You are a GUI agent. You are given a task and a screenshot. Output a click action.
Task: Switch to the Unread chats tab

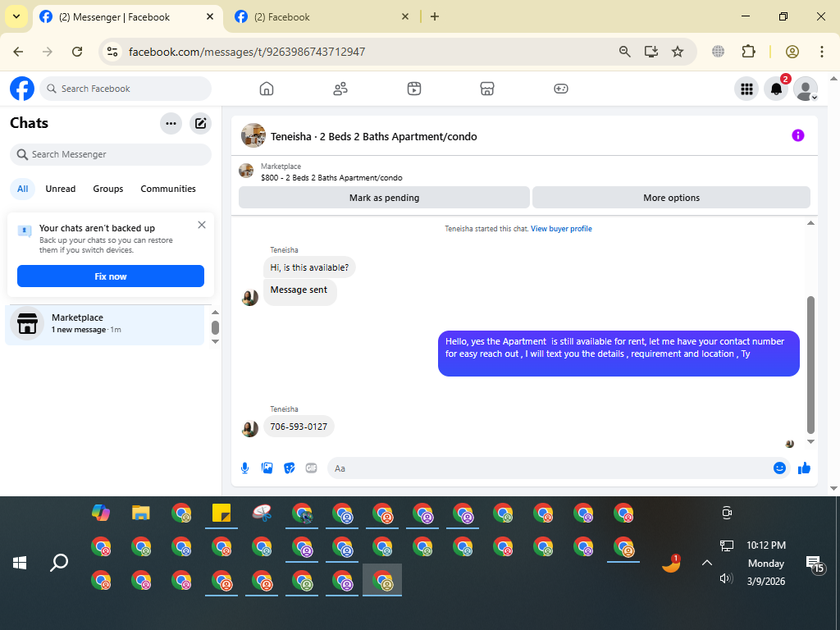pos(61,189)
